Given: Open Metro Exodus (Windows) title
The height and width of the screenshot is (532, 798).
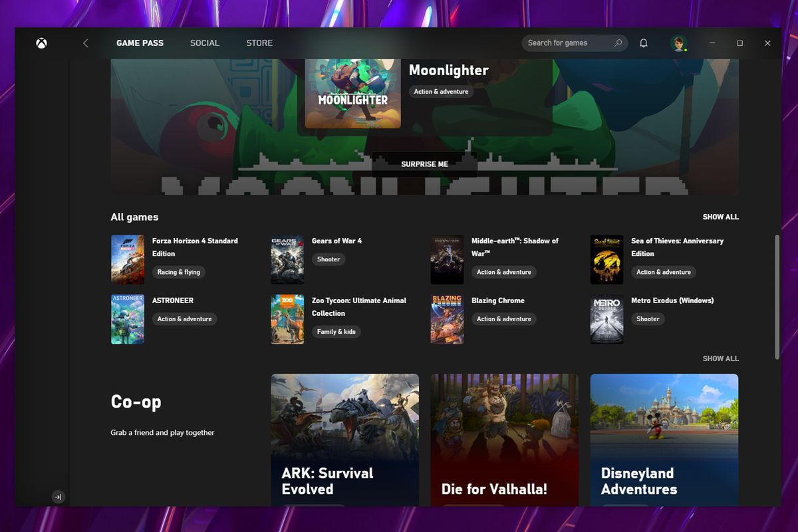Looking at the screenshot, I should click(672, 301).
